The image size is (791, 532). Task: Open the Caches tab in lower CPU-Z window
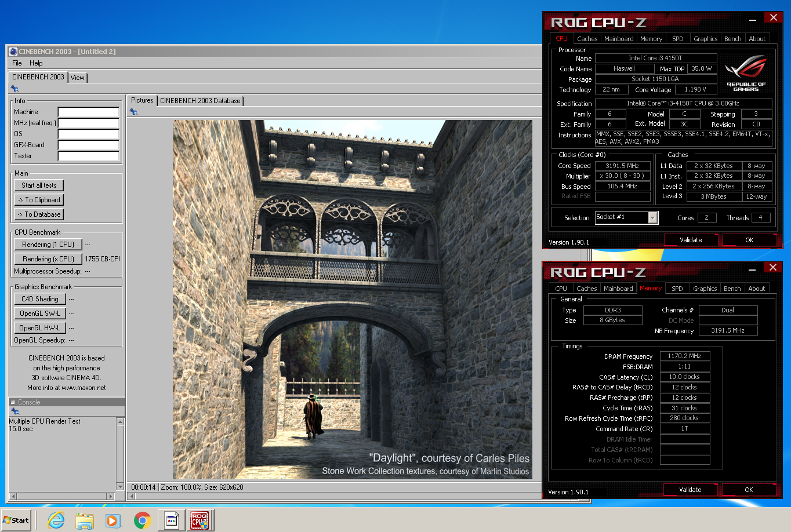pos(586,289)
